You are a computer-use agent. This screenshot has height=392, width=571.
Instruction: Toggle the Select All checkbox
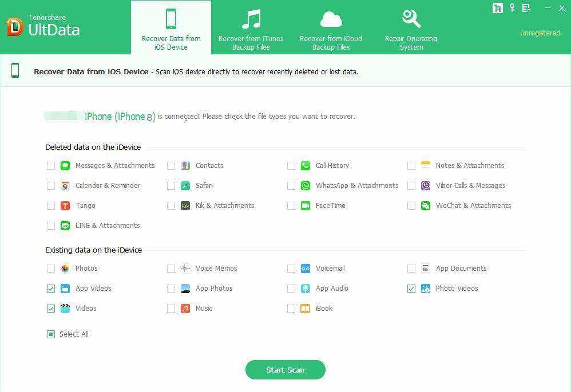(x=51, y=334)
